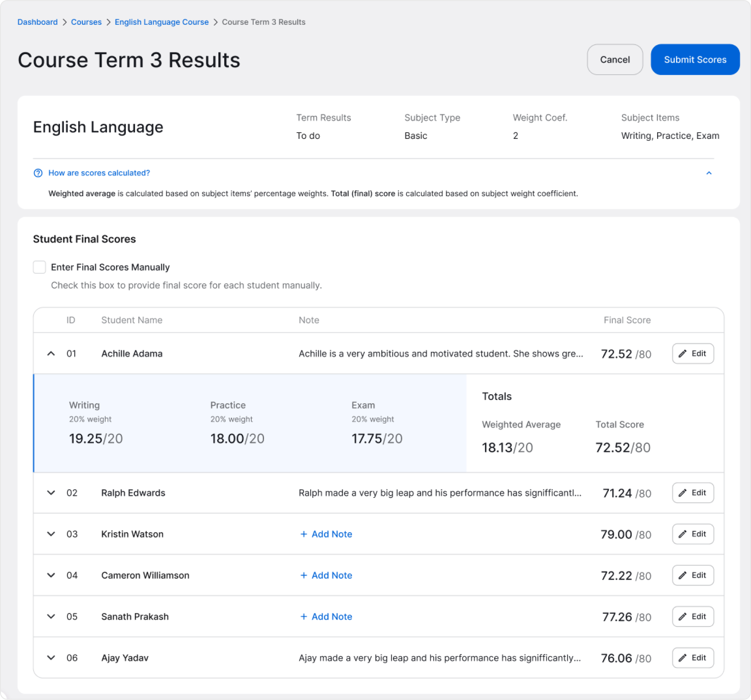Image resolution: width=751 pixels, height=700 pixels.
Task: Click the Edit pencil icon for Ajay Yadav
Action: (x=682, y=658)
